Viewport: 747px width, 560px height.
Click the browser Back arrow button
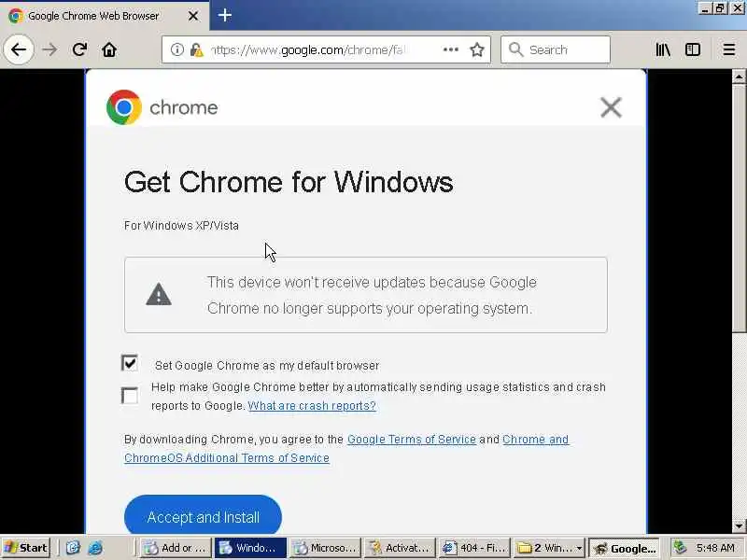click(x=19, y=49)
